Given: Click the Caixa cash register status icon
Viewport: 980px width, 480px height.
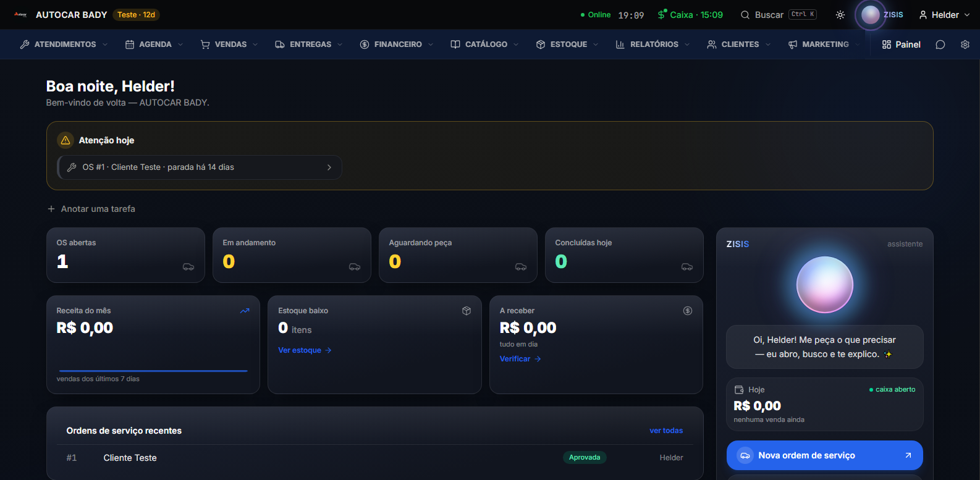Looking at the screenshot, I should [x=662, y=14].
